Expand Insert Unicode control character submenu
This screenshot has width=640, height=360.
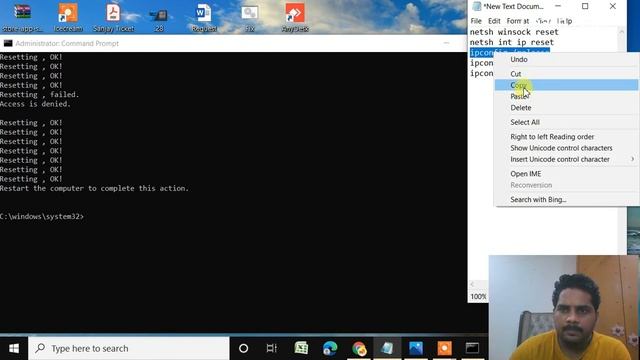(567, 159)
